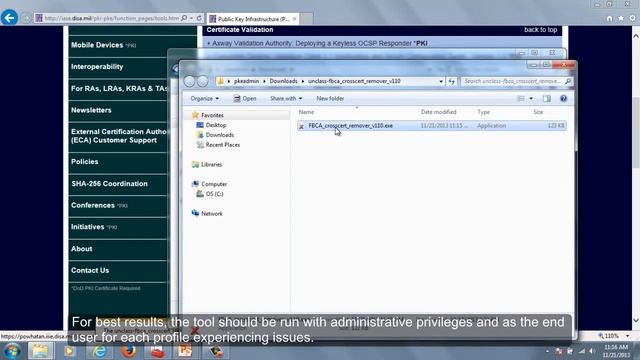
Task: Open Recent Places in Favorites
Action: (x=222, y=145)
